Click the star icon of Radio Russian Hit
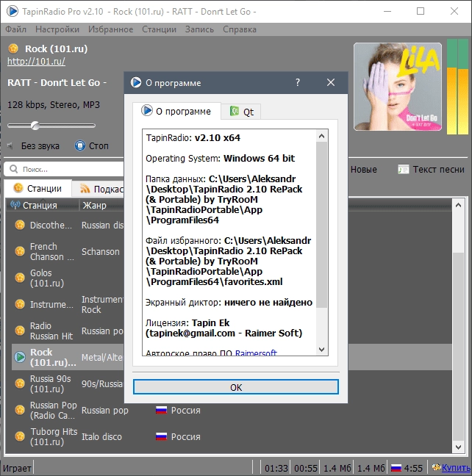 pyautogui.click(x=20, y=331)
